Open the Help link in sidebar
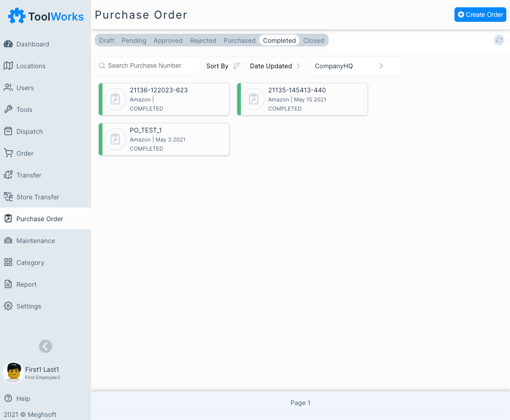This screenshot has height=420, width=510. [23, 399]
